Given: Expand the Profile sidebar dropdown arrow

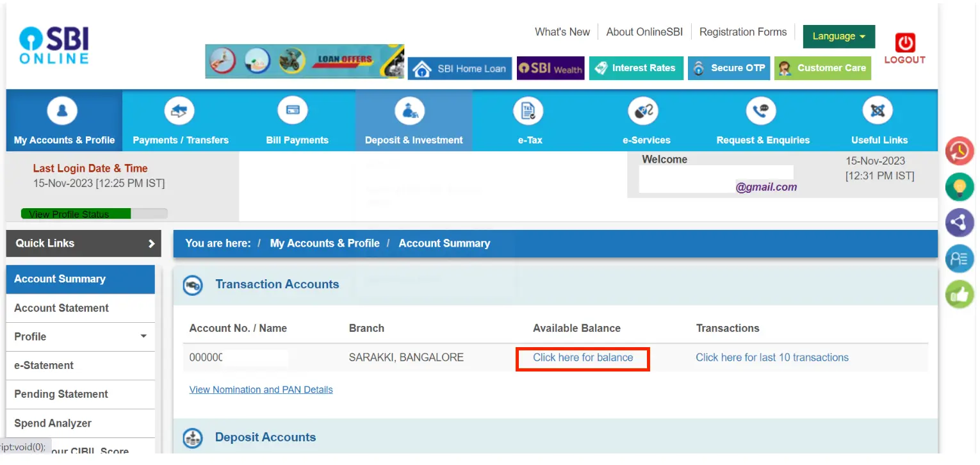Looking at the screenshot, I should click(x=143, y=337).
